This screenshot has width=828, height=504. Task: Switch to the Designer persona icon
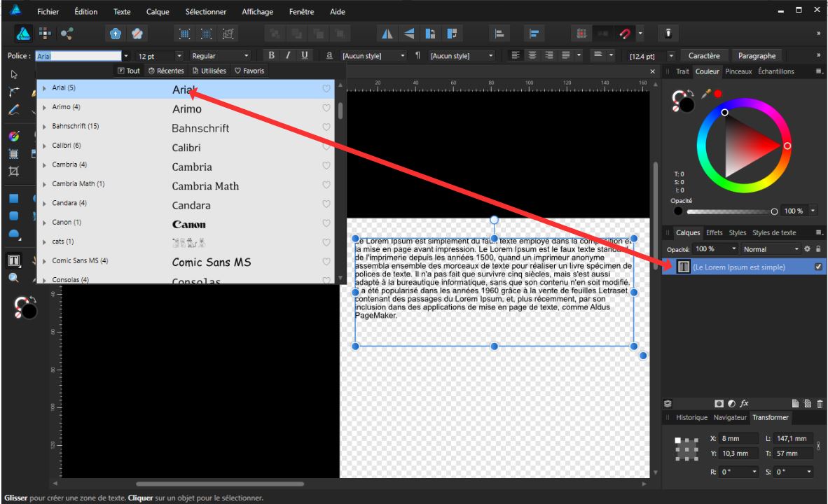23,34
